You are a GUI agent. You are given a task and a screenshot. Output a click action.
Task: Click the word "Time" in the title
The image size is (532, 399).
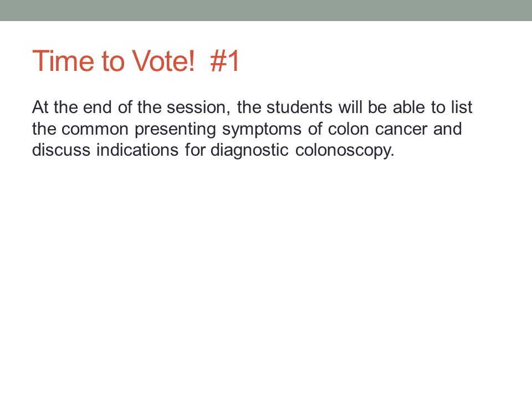point(63,61)
